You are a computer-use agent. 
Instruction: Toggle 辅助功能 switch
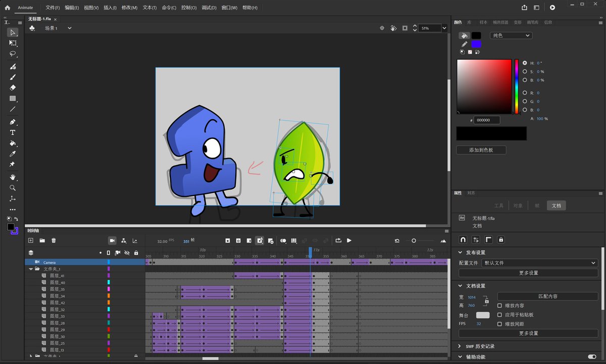pos(592,356)
